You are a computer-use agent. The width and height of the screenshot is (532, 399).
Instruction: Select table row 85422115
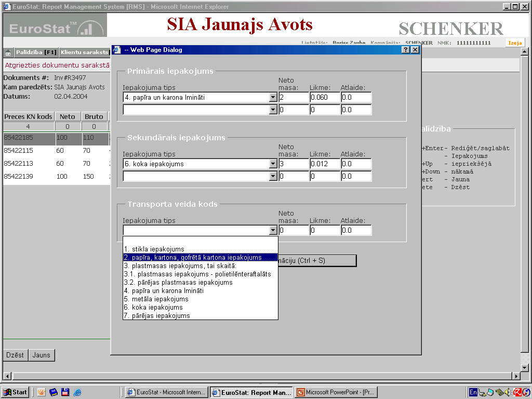[x=57, y=151]
